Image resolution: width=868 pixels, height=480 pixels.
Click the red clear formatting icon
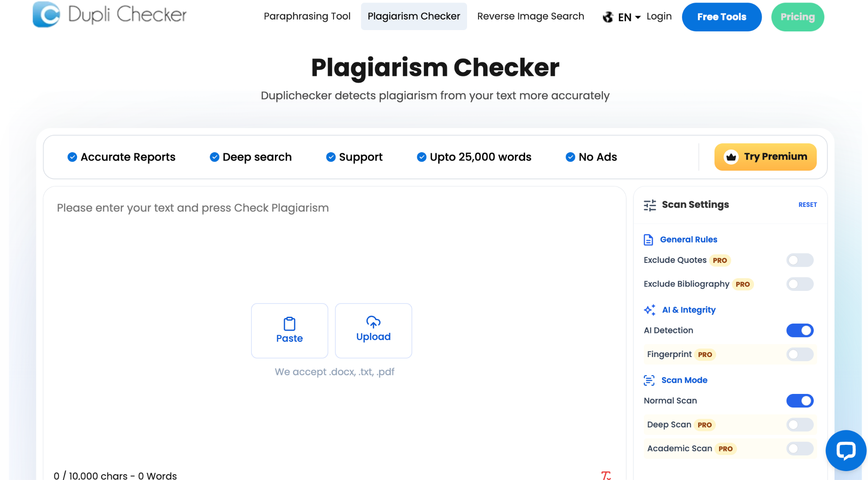[x=606, y=475]
